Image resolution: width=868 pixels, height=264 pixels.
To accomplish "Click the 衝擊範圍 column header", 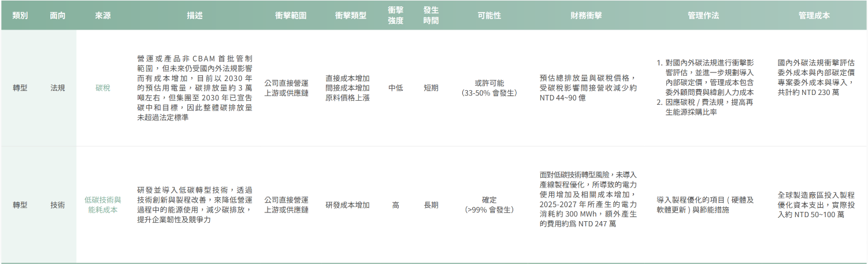I will 291,16.
